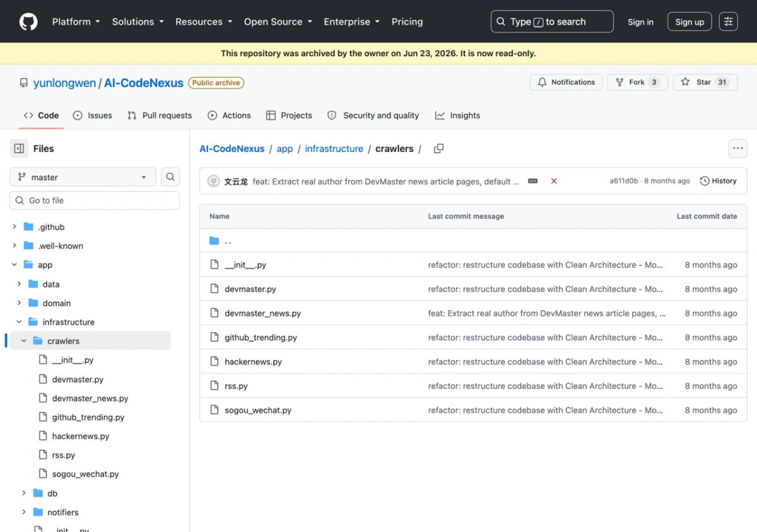Switch to the Projects tab
This screenshot has width=757, height=532.
[289, 115]
